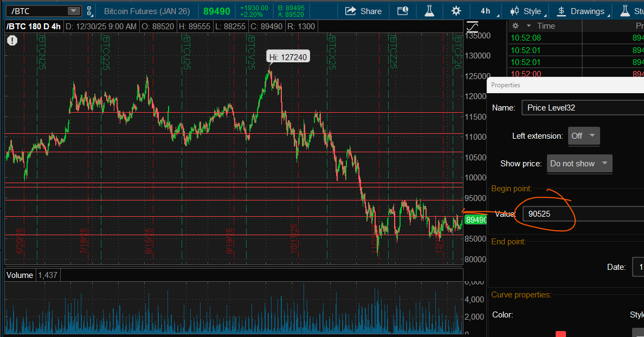Click the A: 89520 ask value
The image size is (644, 337).
pos(291,15)
